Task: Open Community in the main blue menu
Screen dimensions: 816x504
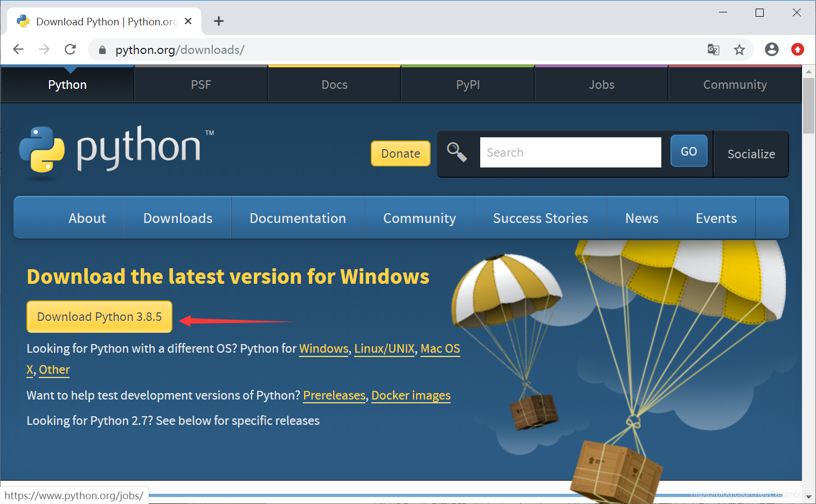Action: click(420, 218)
